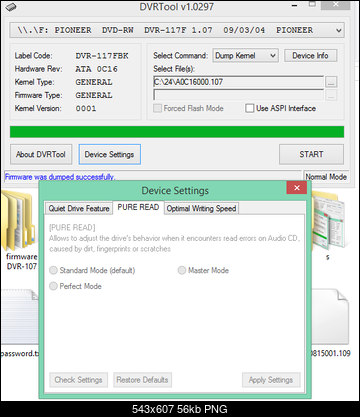Minimize the DVRTool window
This screenshot has height=417, width=360.
point(294,6)
